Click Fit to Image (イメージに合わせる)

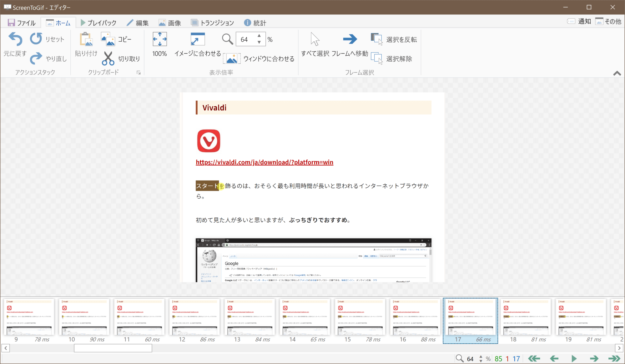[x=198, y=45]
